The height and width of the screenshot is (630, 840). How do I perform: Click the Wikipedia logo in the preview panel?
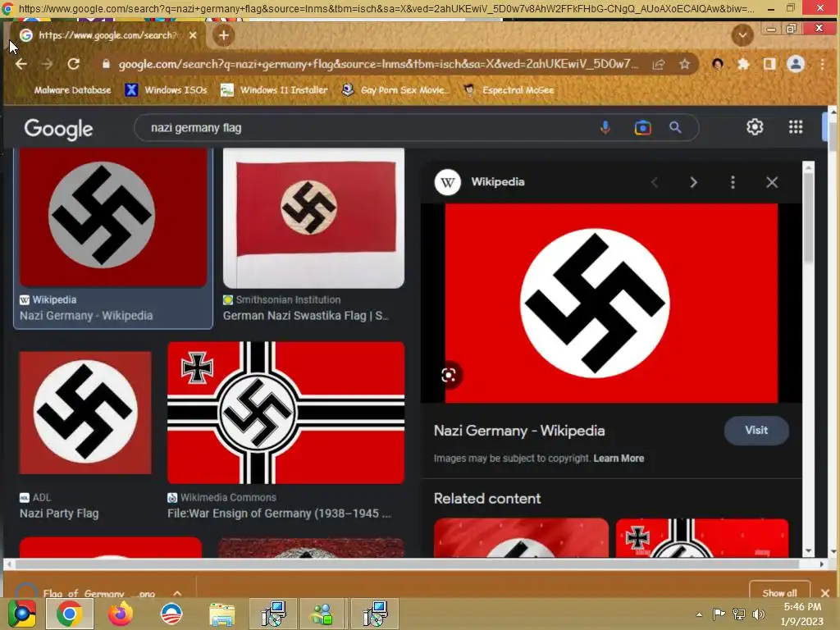pyautogui.click(x=447, y=182)
